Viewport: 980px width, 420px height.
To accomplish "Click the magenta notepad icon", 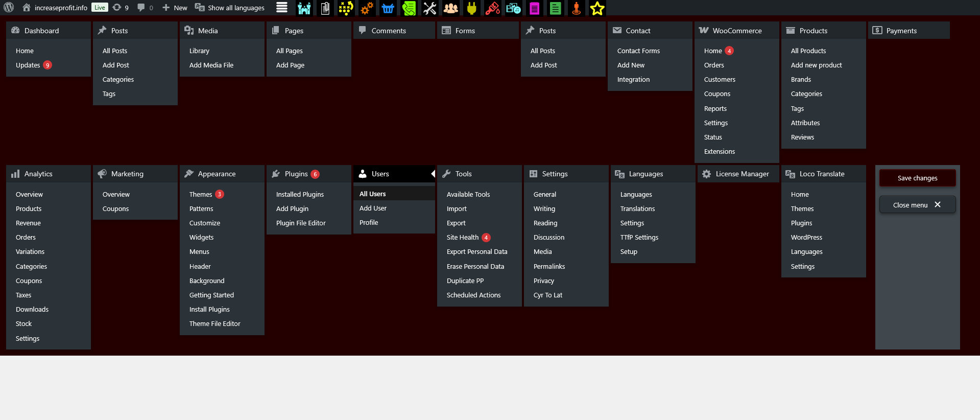I will click(x=534, y=8).
